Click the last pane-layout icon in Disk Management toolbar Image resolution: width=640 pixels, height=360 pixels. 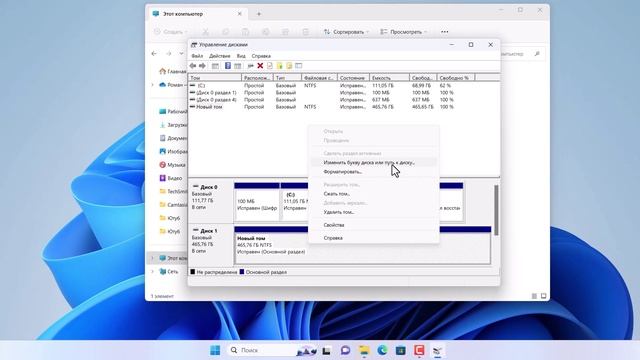pos(299,66)
